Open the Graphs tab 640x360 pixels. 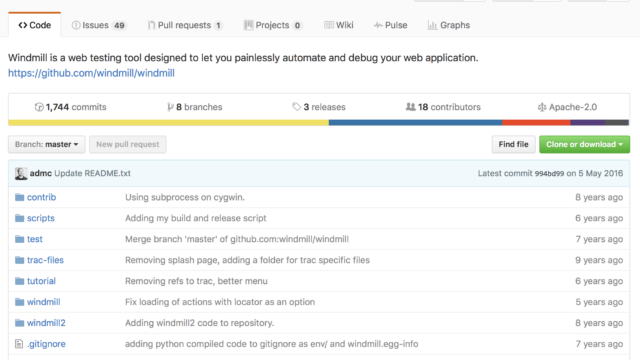[x=449, y=25]
